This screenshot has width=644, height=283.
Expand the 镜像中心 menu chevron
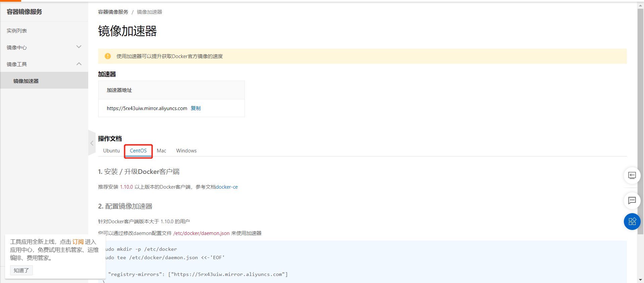79,47
